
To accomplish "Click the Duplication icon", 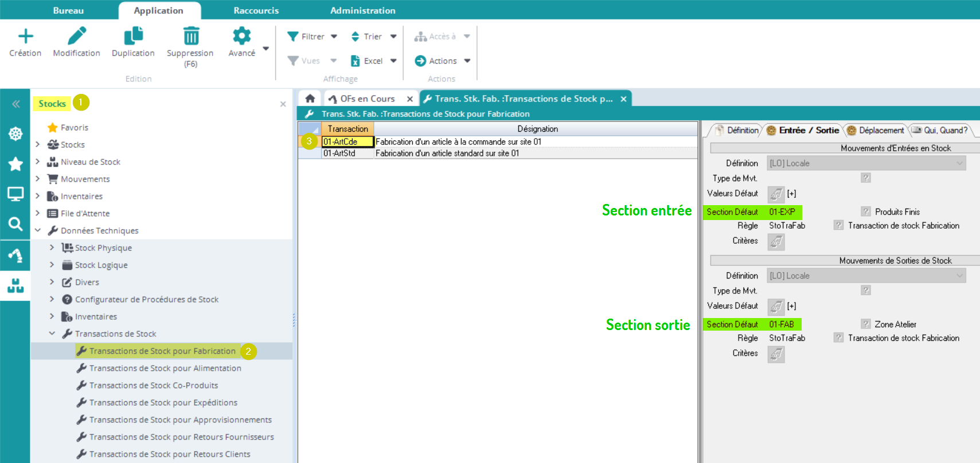I will pos(133,37).
